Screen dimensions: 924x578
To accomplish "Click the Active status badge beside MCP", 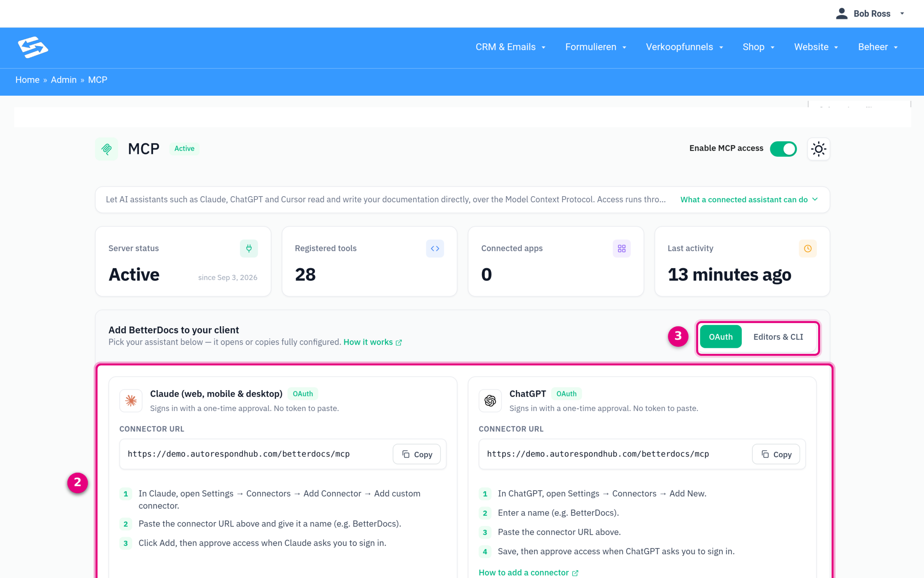I will pyautogui.click(x=184, y=148).
